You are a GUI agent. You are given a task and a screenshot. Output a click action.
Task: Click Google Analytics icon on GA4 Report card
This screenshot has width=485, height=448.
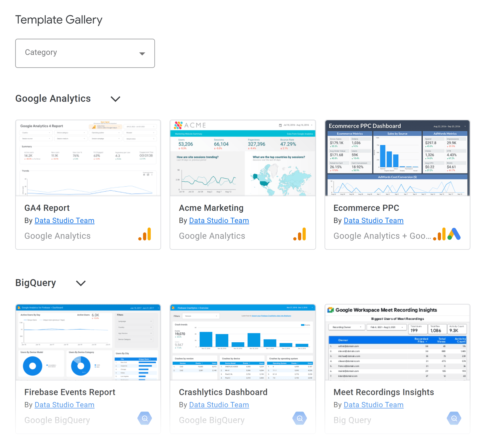click(145, 234)
